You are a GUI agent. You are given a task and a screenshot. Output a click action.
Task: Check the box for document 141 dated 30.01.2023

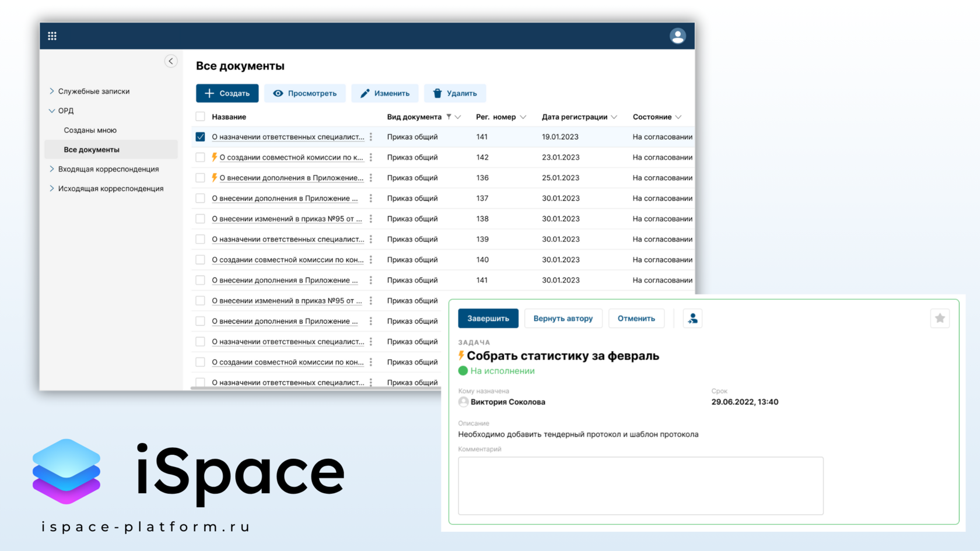tap(200, 280)
